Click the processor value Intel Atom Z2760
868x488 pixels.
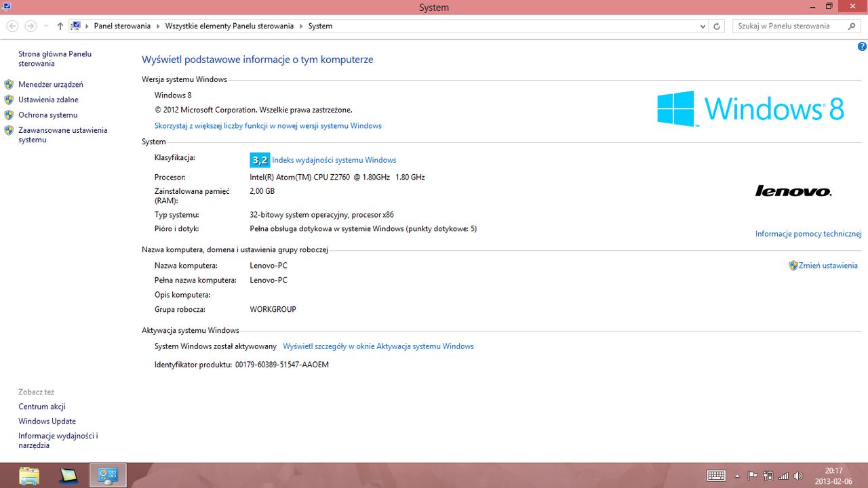337,177
